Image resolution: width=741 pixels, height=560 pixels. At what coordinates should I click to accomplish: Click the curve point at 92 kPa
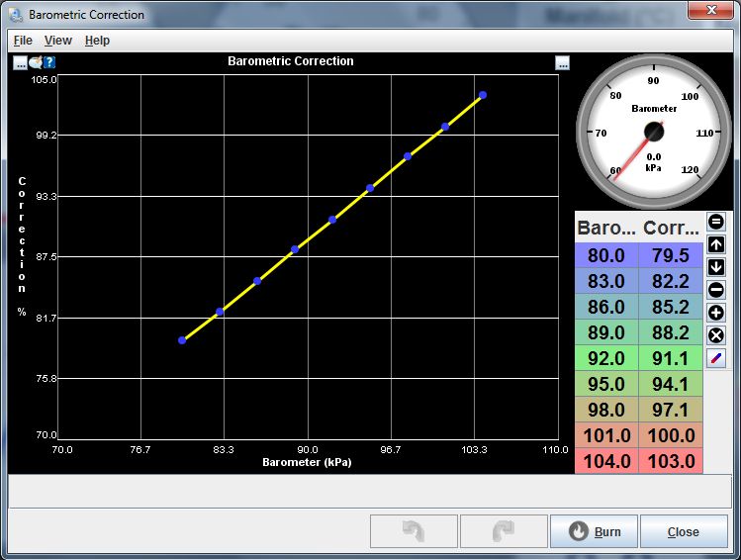click(x=332, y=220)
